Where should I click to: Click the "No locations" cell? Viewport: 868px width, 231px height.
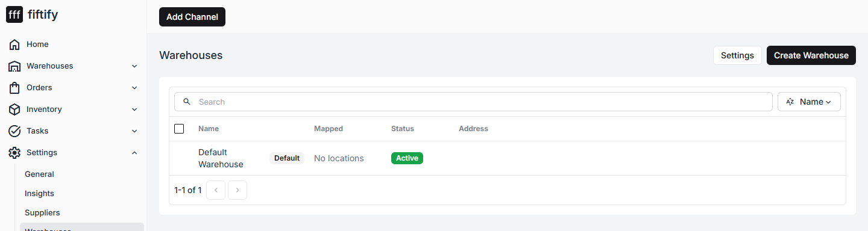(x=339, y=158)
